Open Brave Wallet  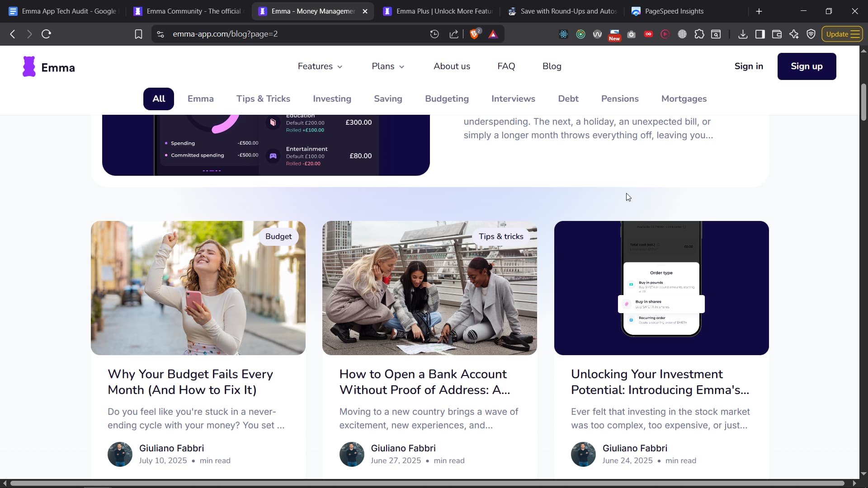click(x=777, y=34)
